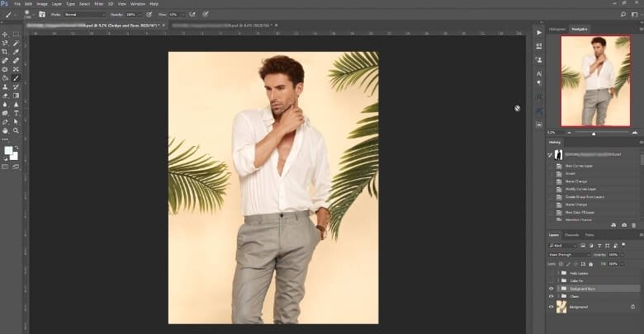644x334 pixels.
Task: Select the Blur tool
Action: 5,104
